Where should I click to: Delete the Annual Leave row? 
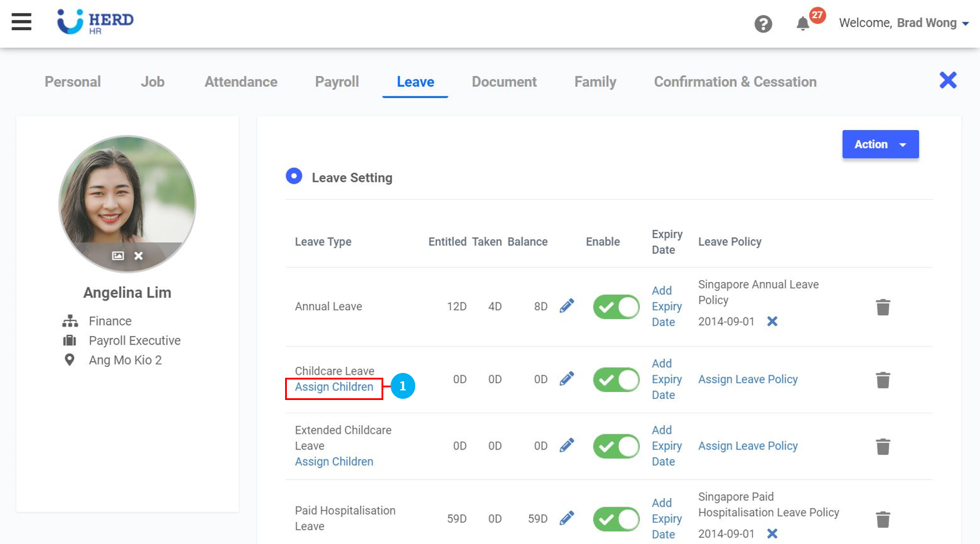(882, 307)
